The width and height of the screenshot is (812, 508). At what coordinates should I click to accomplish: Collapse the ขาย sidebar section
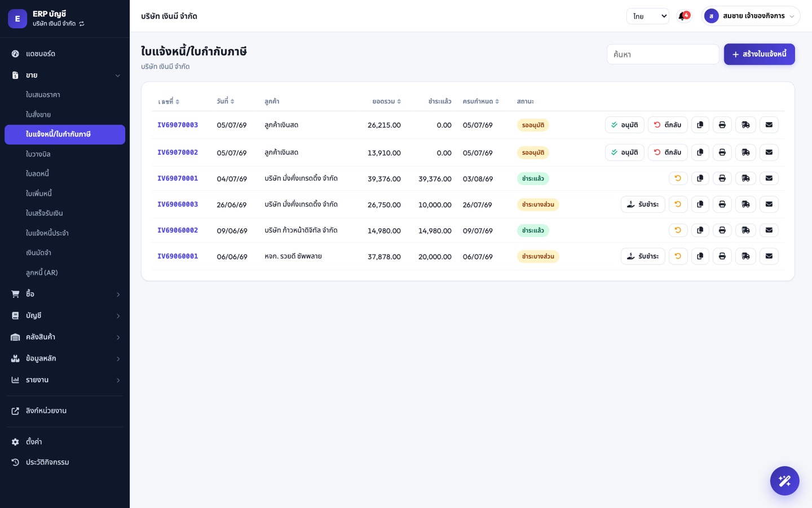[x=65, y=75]
